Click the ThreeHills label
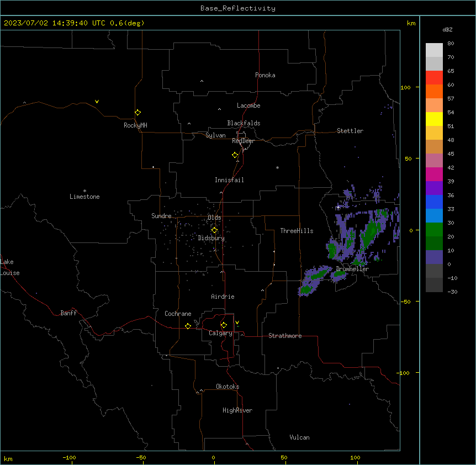Viewport: 476px width, 465px height. [x=297, y=231]
